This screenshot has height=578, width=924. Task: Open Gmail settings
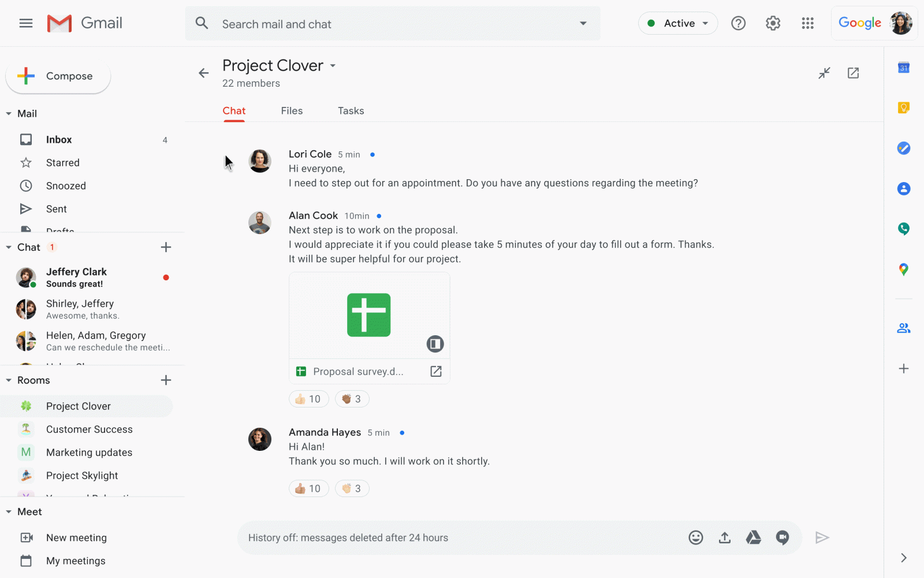point(773,23)
